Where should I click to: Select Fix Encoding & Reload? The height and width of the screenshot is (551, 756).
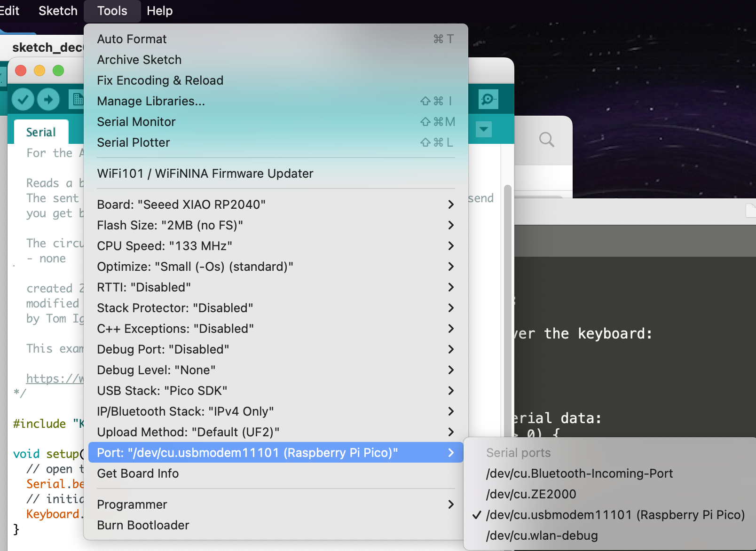click(x=276, y=80)
